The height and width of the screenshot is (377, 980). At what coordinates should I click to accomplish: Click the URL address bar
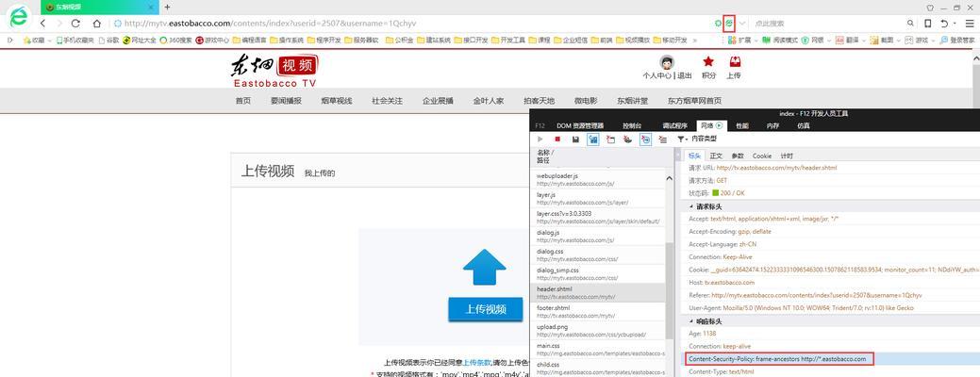pos(412,24)
